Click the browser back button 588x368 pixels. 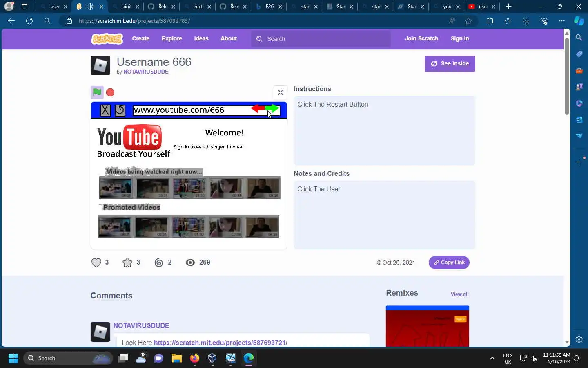pos(11,21)
